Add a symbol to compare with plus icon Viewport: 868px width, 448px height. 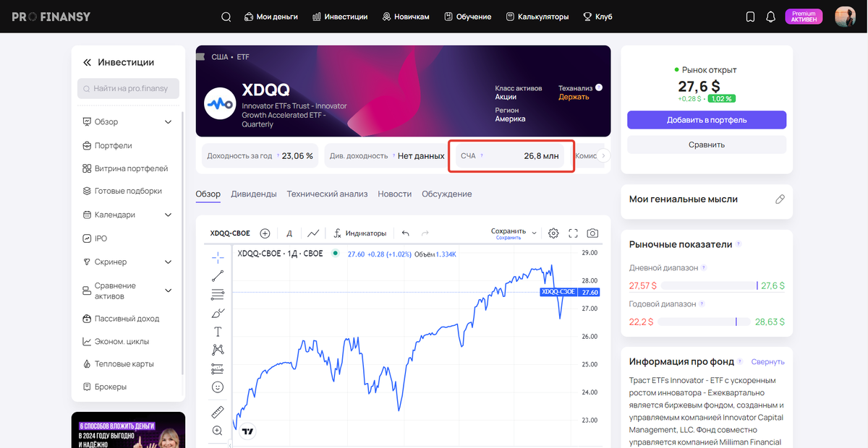click(265, 233)
